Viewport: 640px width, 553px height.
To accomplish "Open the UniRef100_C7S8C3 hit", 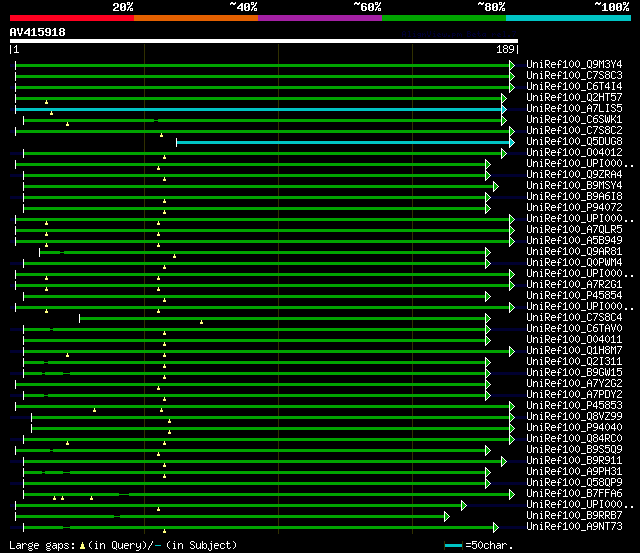I will [574, 76].
